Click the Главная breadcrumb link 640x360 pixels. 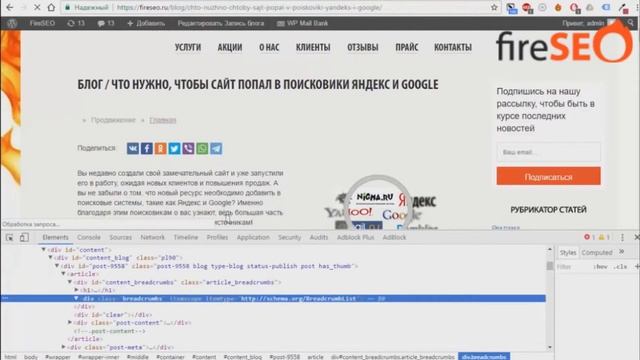click(162, 120)
